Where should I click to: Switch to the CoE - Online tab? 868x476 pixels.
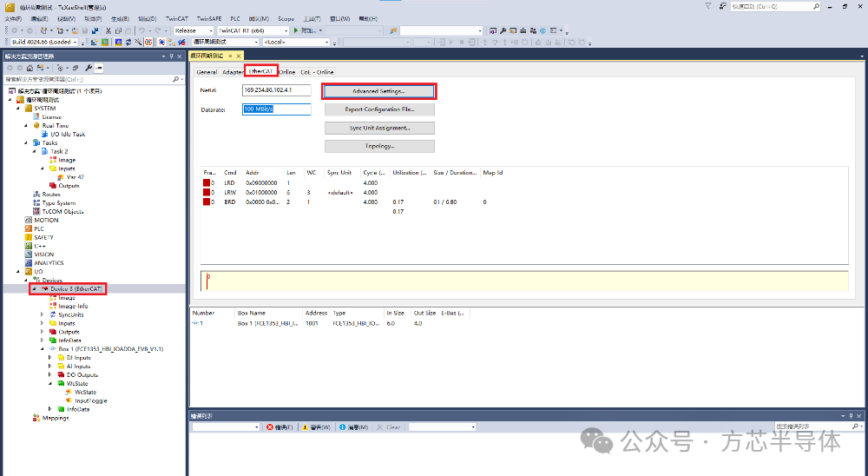pyautogui.click(x=317, y=72)
